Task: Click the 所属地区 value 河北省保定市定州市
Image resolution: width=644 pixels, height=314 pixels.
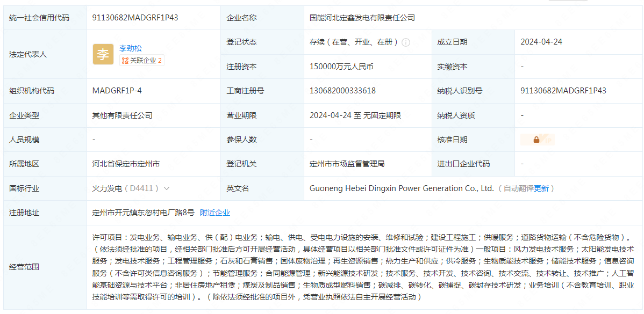Action: 126,164
